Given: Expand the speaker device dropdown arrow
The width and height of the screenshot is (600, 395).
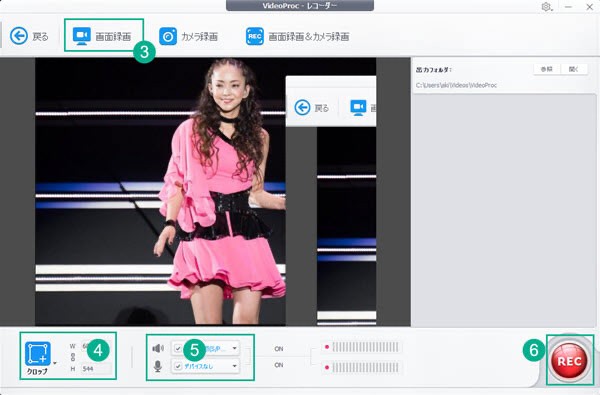Looking at the screenshot, I should pyautogui.click(x=234, y=348).
